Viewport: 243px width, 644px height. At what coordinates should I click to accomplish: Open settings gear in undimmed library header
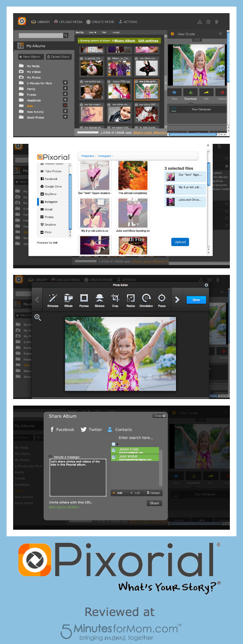click(x=208, y=22)
